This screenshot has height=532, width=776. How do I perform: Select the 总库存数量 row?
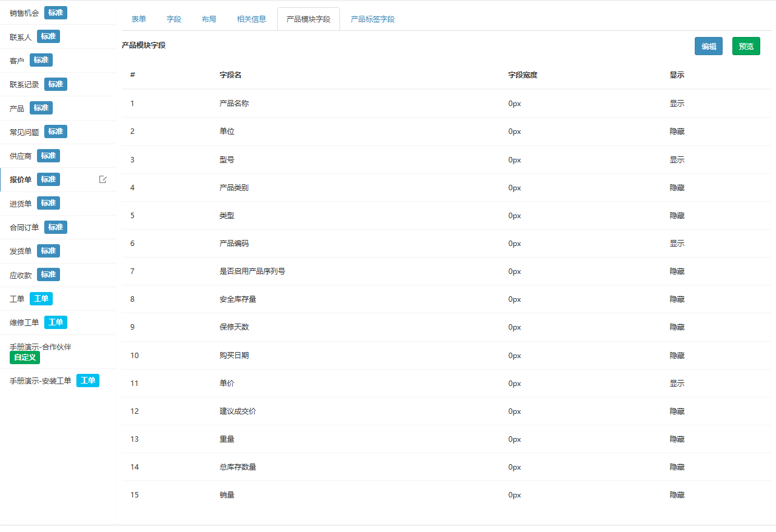[x=446, y=467]
